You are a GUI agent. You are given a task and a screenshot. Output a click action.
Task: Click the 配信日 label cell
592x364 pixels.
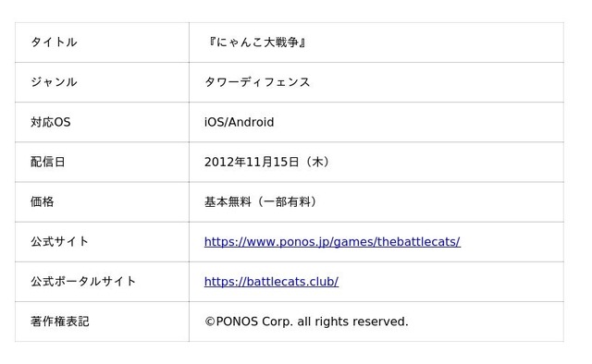[102, 163]
